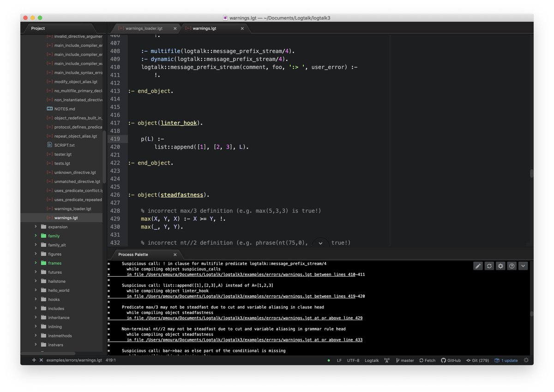Expand the hooks folder

pos(36,299)
